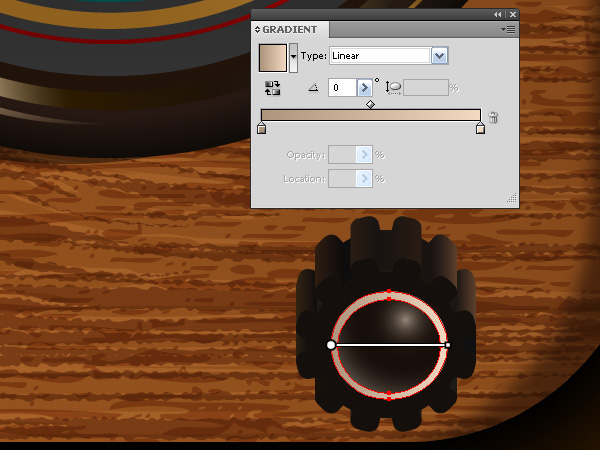The height and width of the screenshot is (450, 600).
Task: Click the aspect ratio icon
Action: coord(393,88)
